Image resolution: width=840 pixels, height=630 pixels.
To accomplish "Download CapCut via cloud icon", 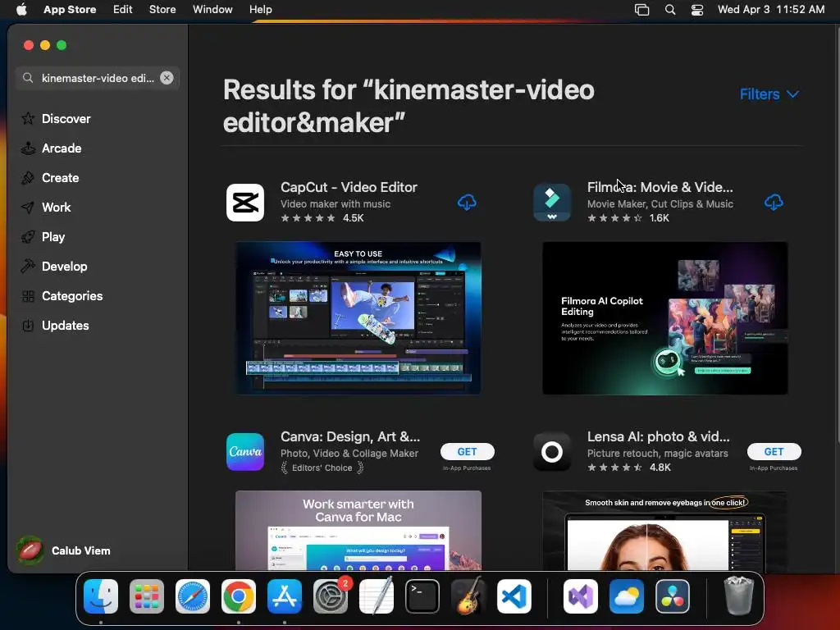I will pyautogui.click(x=467, y=203).
